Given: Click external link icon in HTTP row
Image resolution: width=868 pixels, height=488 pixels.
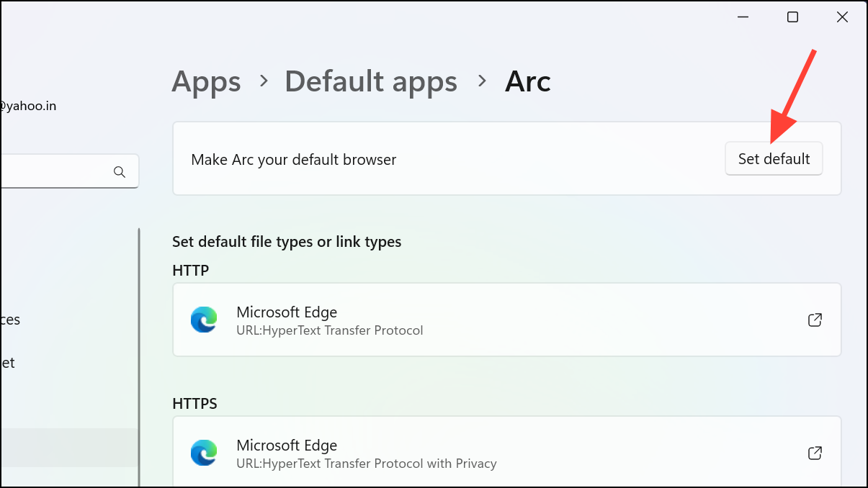Looking at the screenshot, I should click(815, 320).
